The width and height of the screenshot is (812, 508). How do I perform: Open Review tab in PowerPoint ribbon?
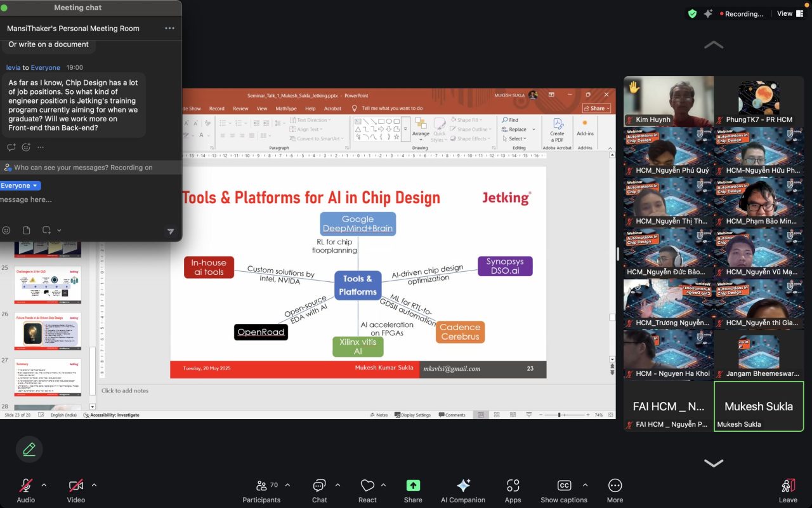240,109
